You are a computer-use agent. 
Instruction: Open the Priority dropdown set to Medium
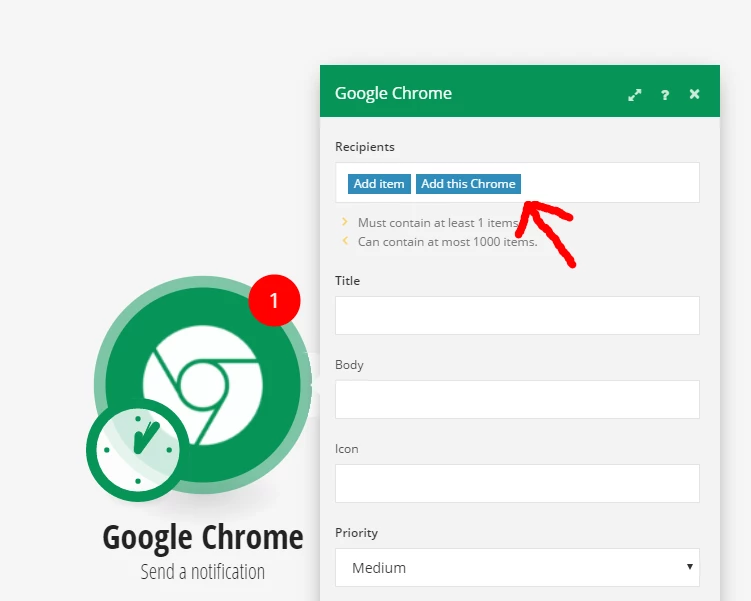click(x=517, y=567)
